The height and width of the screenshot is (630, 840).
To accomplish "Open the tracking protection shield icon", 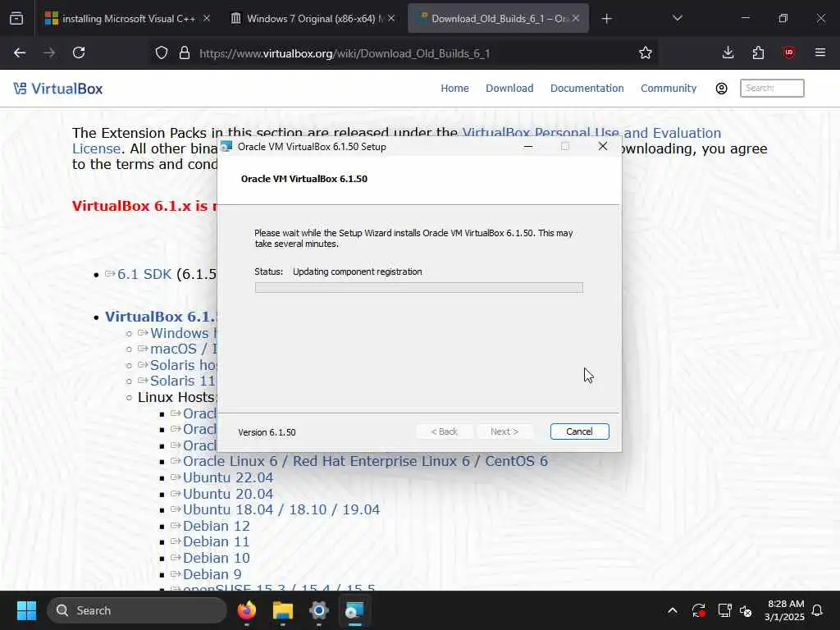I will [x=162, y=53].
